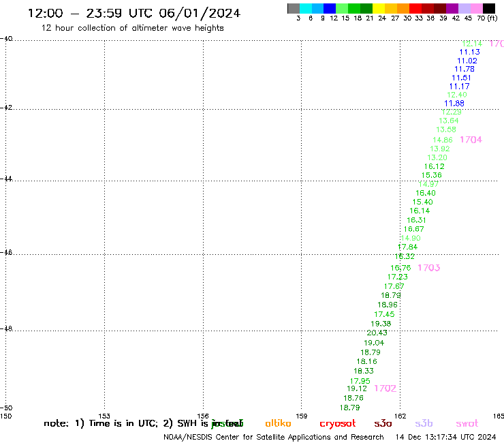Click the wave height value 13.92
This screenshot has height=443, width=504.
[440, 149]
